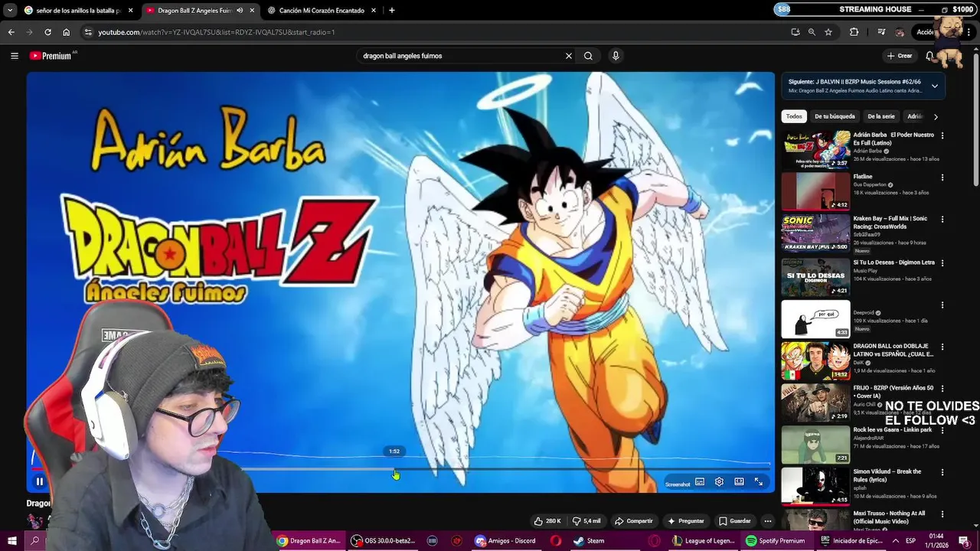Screen dimensions: 980x551
Task: Show hidden system tray icons
Action: 896,540
